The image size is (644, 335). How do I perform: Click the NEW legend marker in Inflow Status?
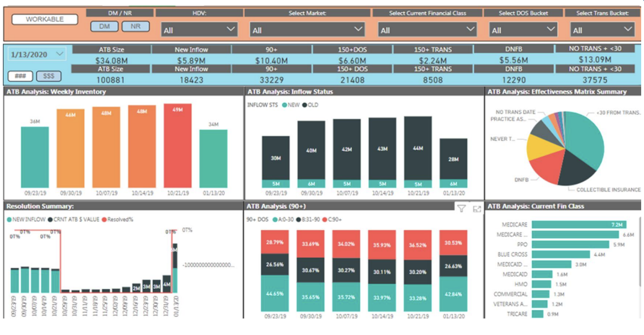click(x=284, y=105)
